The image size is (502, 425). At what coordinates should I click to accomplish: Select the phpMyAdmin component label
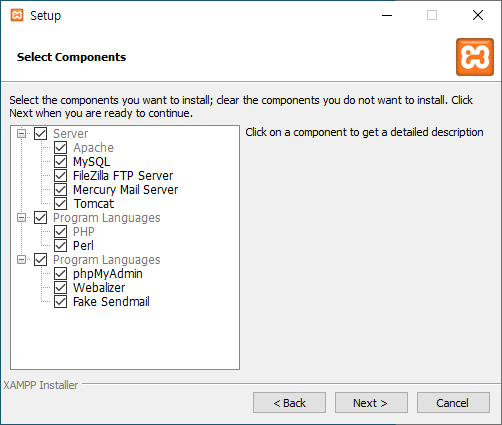[x=108, y=274]
